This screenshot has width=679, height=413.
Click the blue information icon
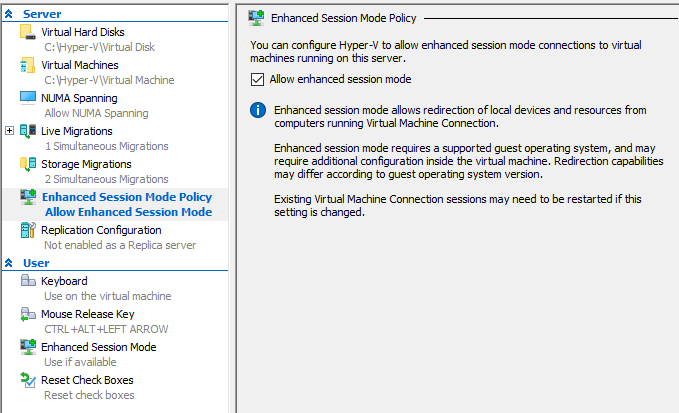tap(258, 110)
